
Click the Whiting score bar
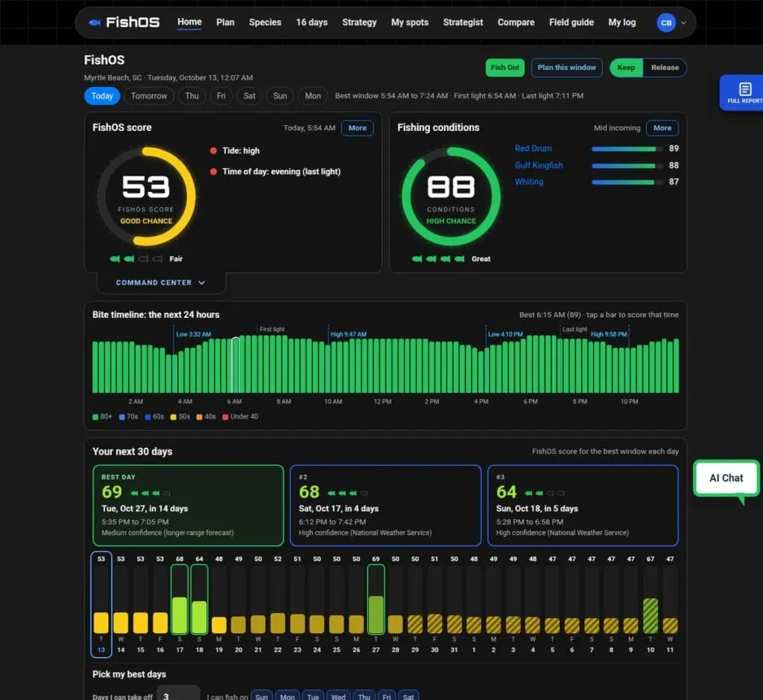click(x=627, y=182)
